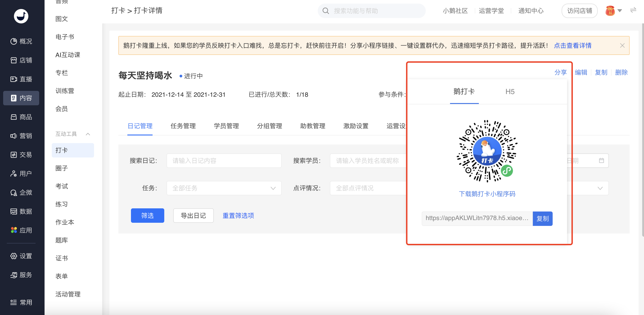Click the 设置 settings gear icon
This screenshot has width=644, height=315.
click(14, 256)
